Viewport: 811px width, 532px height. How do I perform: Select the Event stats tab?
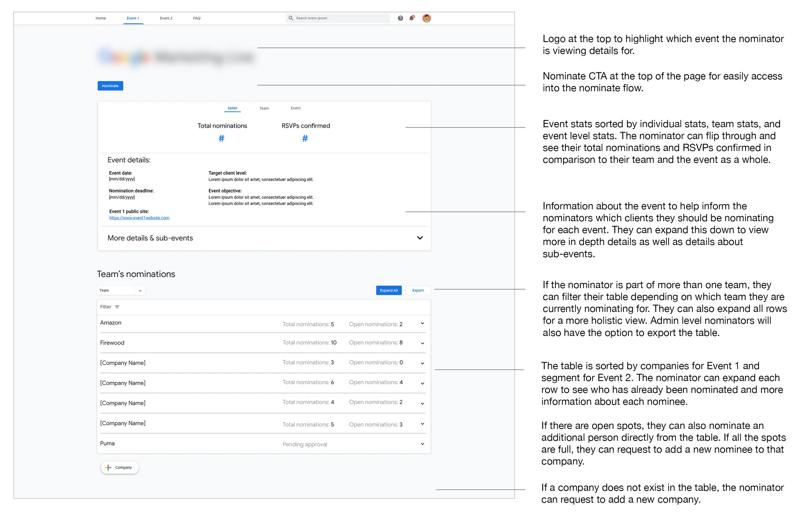pos(296,108)
